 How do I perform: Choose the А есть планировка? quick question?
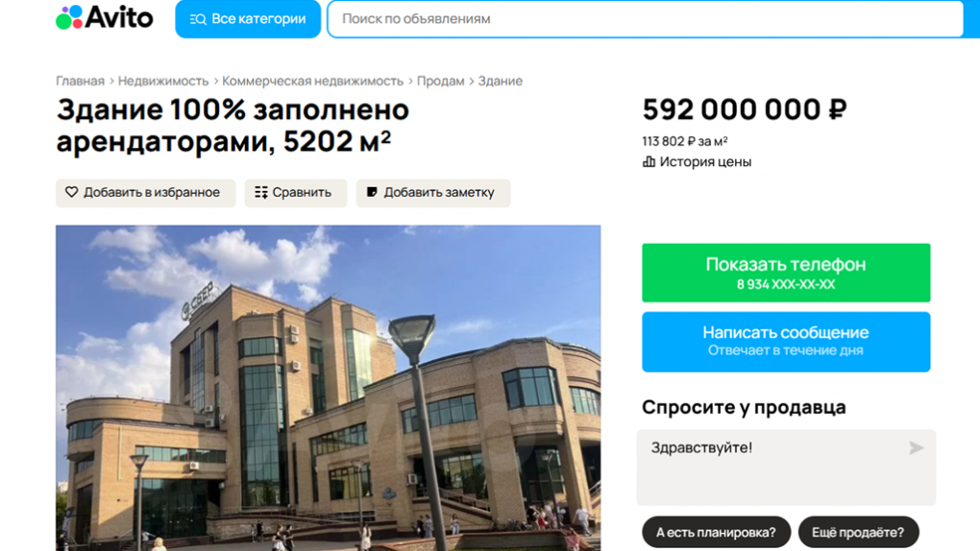click(x=716, y=532)
